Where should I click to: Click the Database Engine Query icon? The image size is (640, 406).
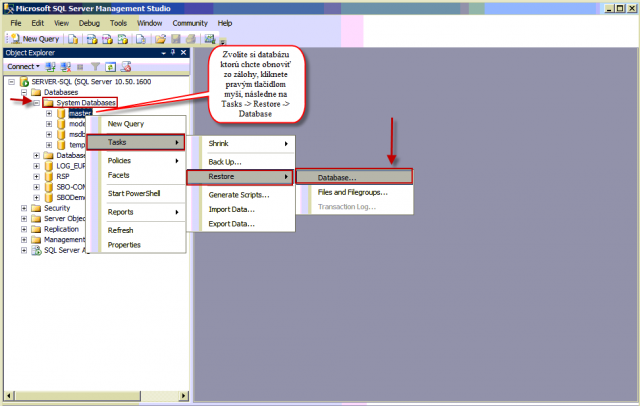pos(73,39)
